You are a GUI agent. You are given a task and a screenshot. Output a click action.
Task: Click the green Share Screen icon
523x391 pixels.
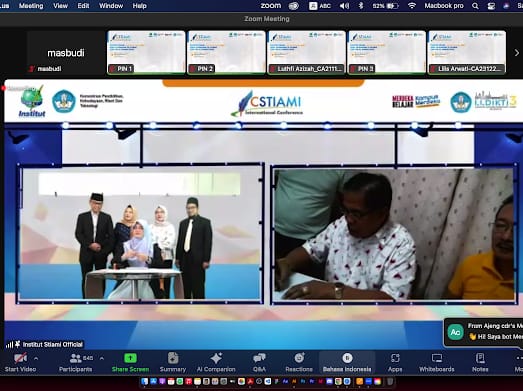click(x=130, y=358)
